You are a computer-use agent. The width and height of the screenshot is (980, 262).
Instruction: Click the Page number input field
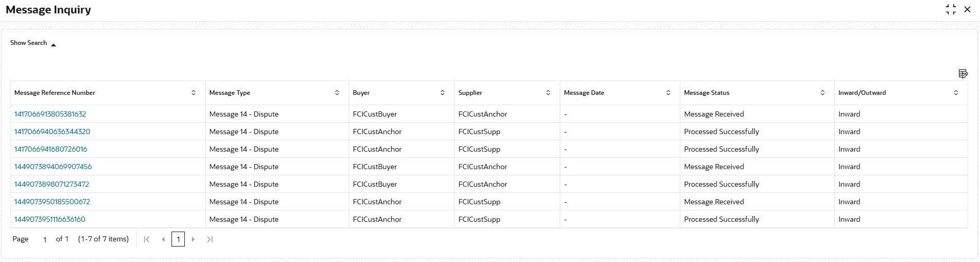pos(45,239)
